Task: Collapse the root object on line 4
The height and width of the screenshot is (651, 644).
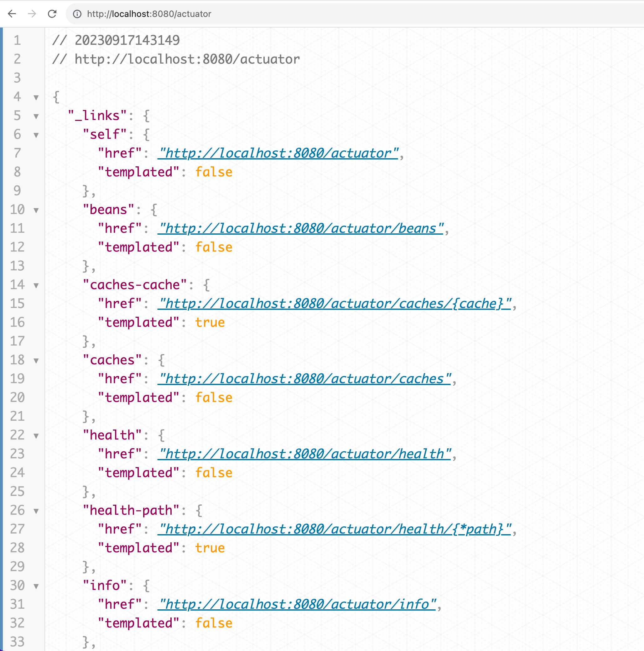Action: coord(36,98)
